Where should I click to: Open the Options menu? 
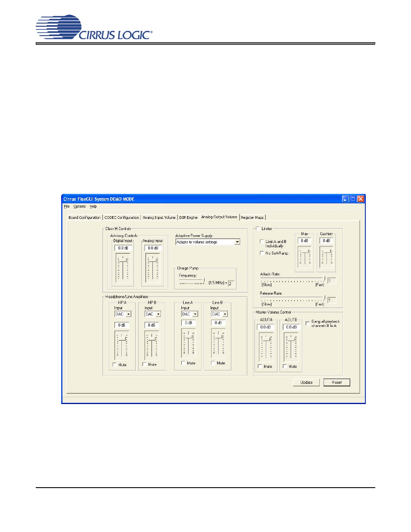coord(79,206)
